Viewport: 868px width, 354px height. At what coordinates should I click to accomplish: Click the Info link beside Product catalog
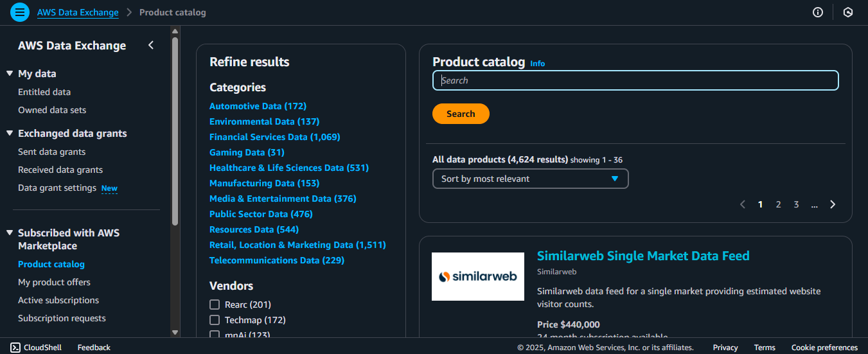click(x=537, y=64)
